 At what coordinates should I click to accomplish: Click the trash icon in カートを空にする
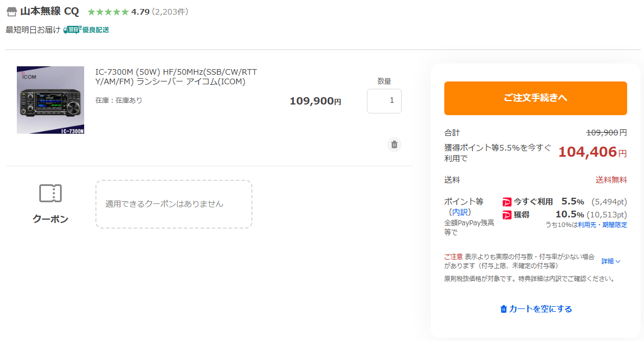tap(504, 309)
